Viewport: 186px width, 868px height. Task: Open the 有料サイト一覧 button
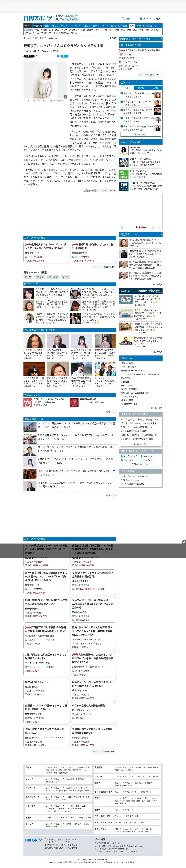pos(152,39)
